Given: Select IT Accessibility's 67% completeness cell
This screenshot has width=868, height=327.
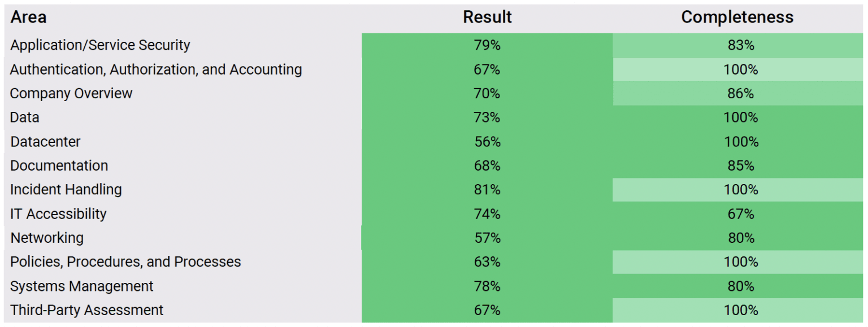Looking at the screenshot, I should click(741, 214).
